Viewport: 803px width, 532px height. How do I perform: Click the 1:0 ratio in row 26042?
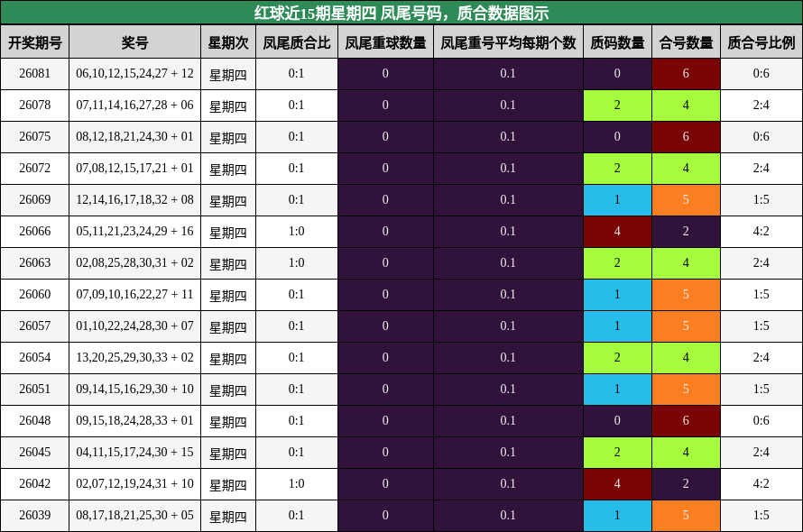point(297,484)
